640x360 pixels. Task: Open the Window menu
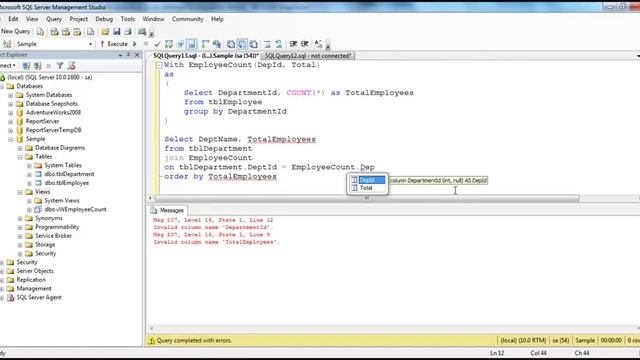[153, 19]
